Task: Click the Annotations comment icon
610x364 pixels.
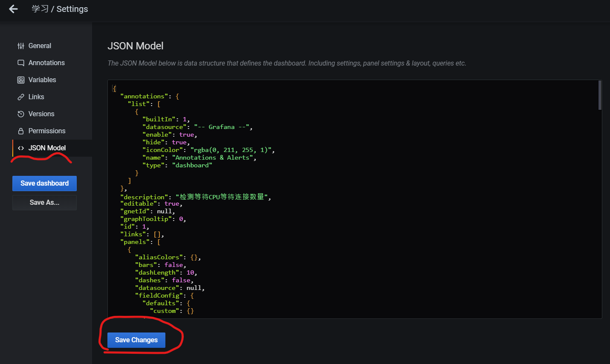Action: pyautogui.click(x=20, y=63)
